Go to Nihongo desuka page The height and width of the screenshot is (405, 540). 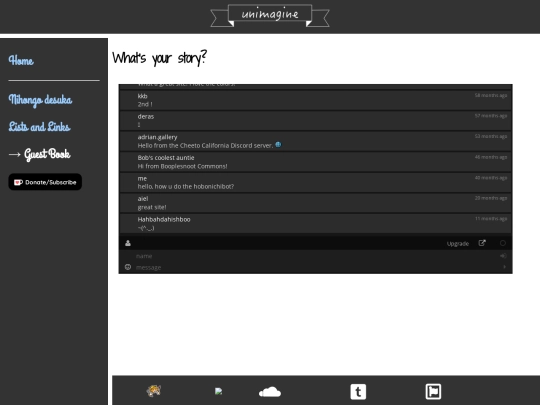point(40,100)
